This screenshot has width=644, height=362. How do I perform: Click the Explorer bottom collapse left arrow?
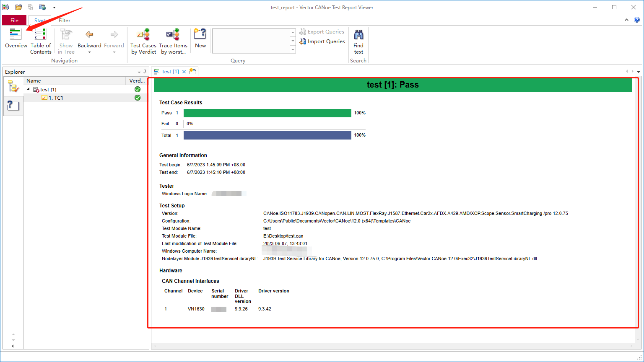pos(13,346)
